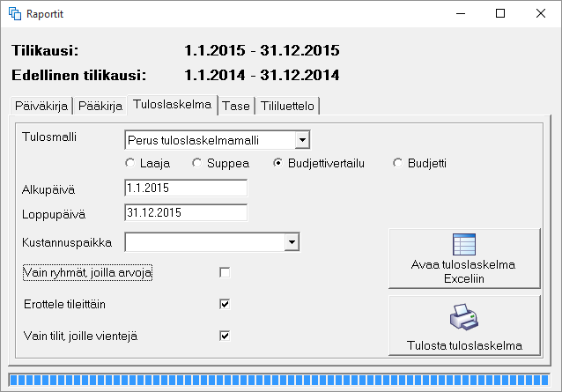Click the Kustannuspaikka label

pos(67,242)
